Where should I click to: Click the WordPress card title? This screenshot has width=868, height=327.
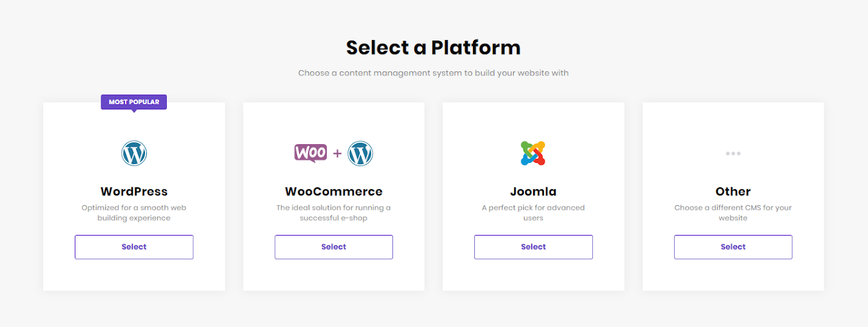(134, 191)
